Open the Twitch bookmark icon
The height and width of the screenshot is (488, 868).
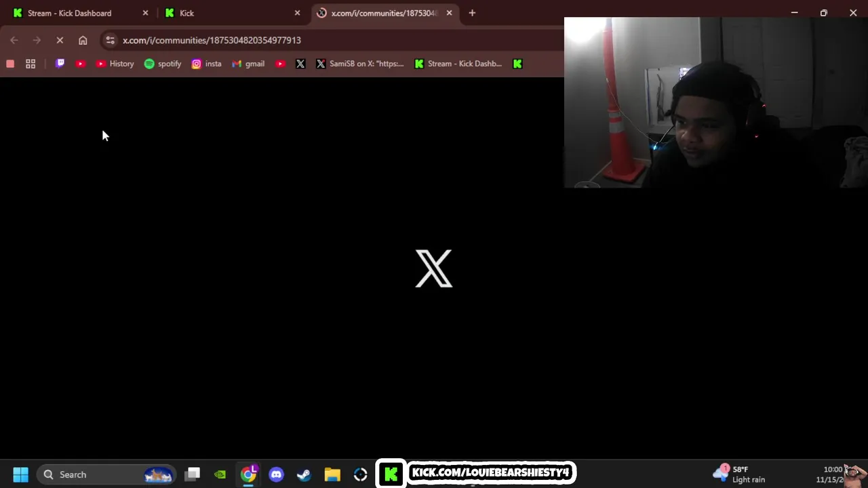point(60,64)
